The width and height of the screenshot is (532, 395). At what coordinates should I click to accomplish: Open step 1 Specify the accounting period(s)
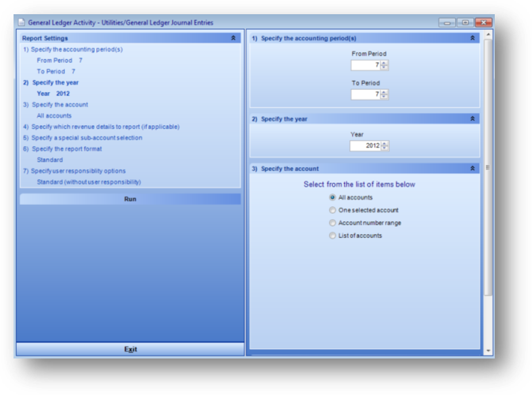pos(73,49)
